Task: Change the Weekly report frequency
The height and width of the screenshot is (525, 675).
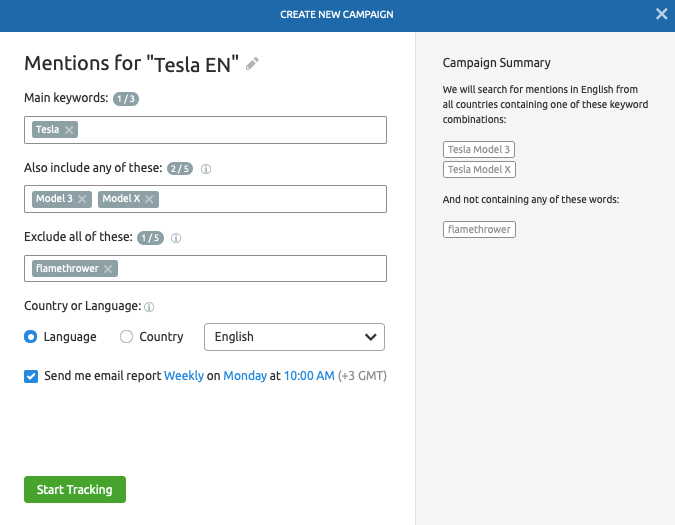Action: (x=184, y=376)
